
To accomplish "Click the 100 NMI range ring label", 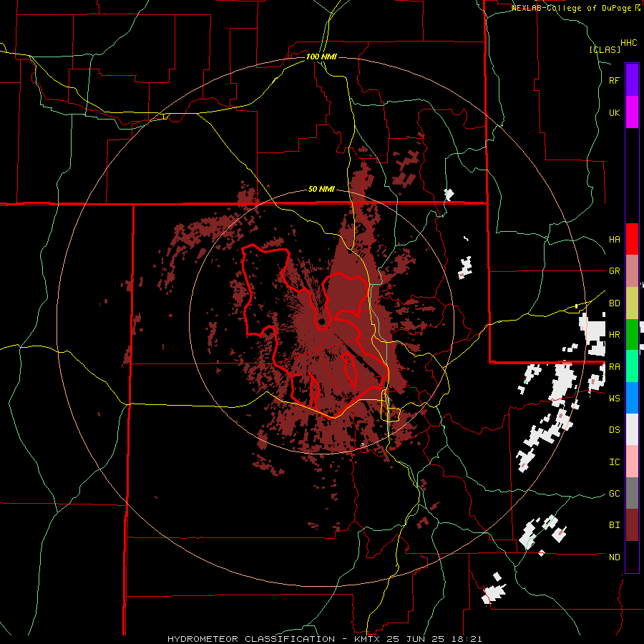I will tap(321, 57).
